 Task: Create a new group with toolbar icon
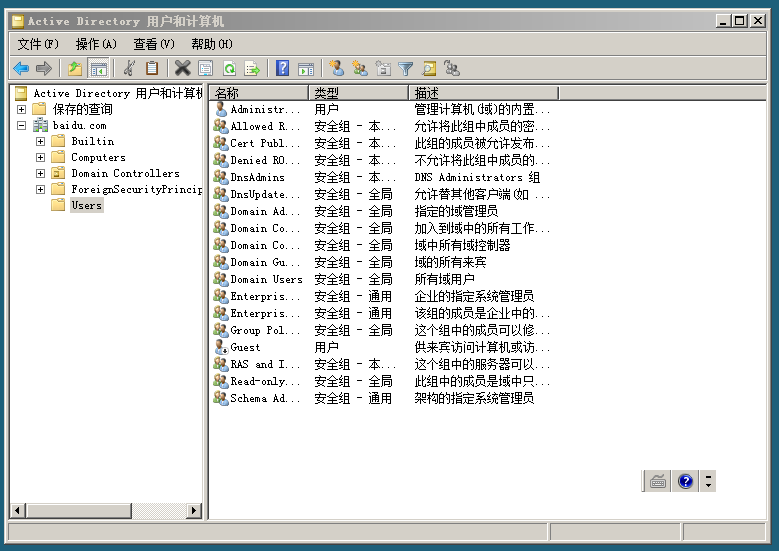tap(360, 68)
